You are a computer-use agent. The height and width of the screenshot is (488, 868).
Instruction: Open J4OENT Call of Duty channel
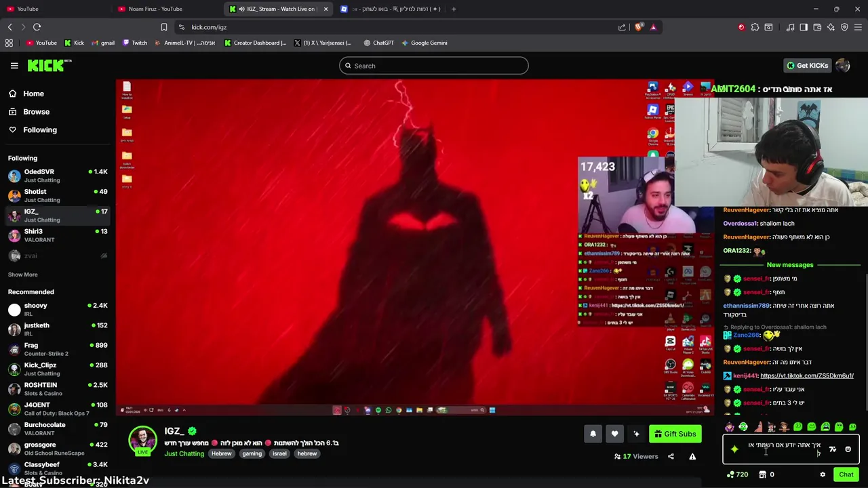pyautogui.click(x=58, y=409)
